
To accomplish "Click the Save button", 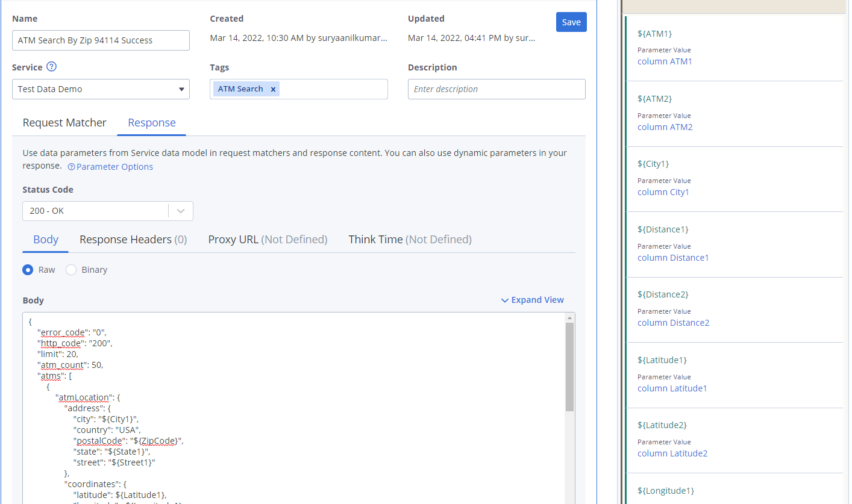I will pos(571,22).
